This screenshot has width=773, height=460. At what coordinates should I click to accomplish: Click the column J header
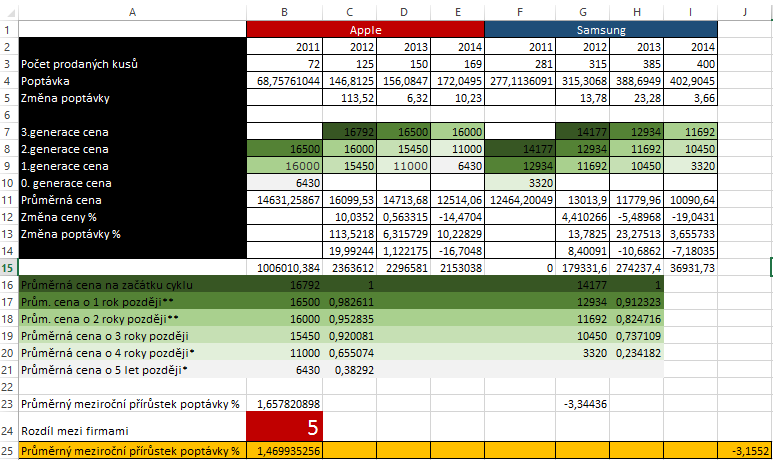click(x=745, y=10)
